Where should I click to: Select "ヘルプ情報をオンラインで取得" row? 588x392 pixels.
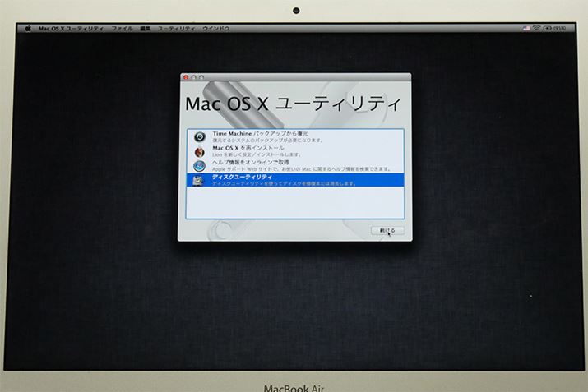pos(295,166)
